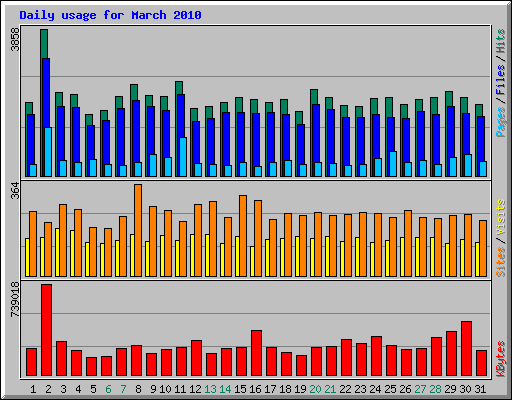
Task: Select day 30 on the x-axis
Action: coord(465,389)
